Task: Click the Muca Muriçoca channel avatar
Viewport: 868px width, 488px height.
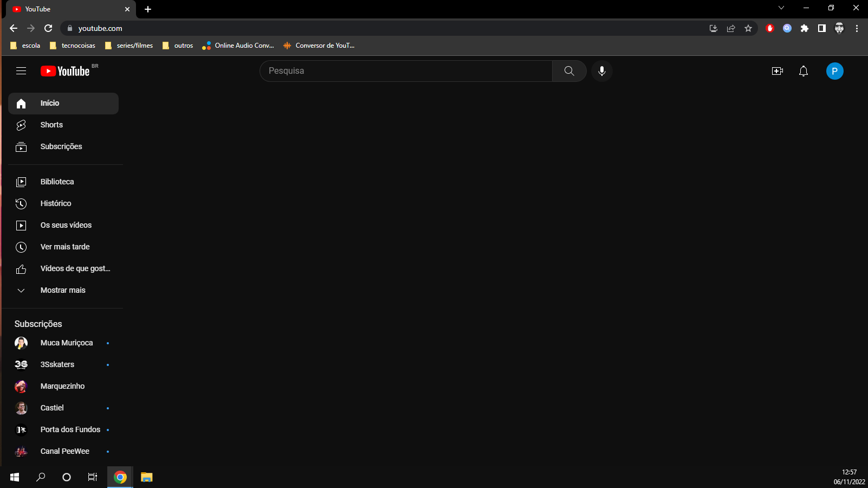Action: pyautogui.click(x=21, y=343)
